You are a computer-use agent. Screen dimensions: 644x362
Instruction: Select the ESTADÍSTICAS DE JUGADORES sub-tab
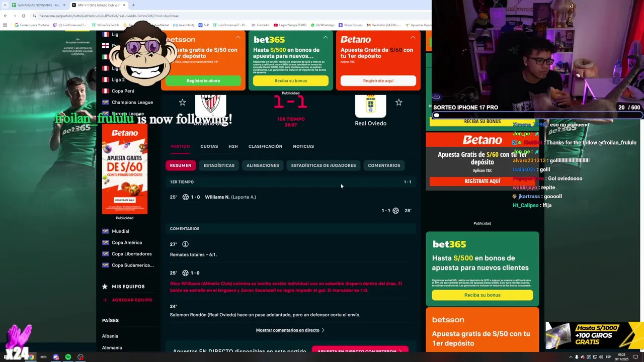pyautogui.click(x=324, y=165)
